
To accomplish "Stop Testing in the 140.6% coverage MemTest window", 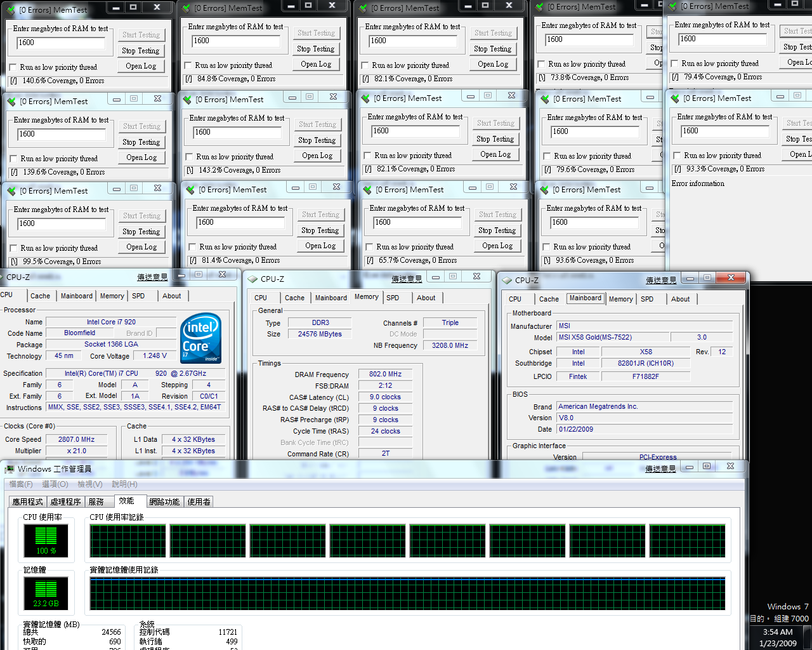I will tap(141, 51).
